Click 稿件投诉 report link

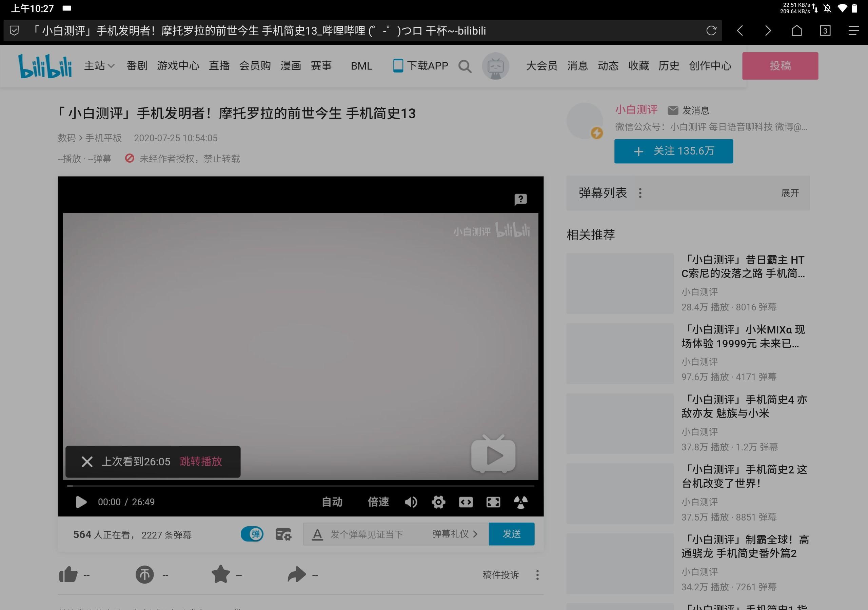pyautogui.click(x=500, y=575)
